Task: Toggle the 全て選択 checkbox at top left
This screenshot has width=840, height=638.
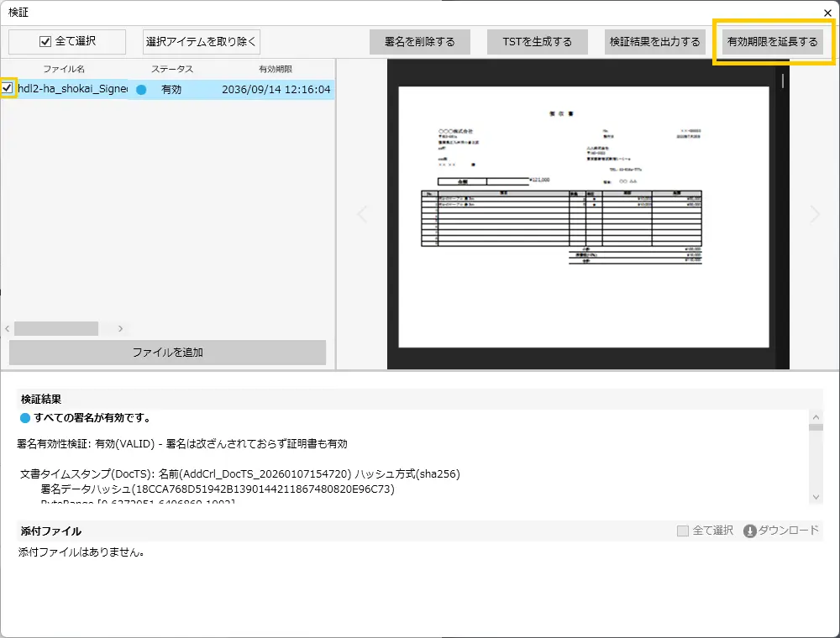Action: pos(45,42)
